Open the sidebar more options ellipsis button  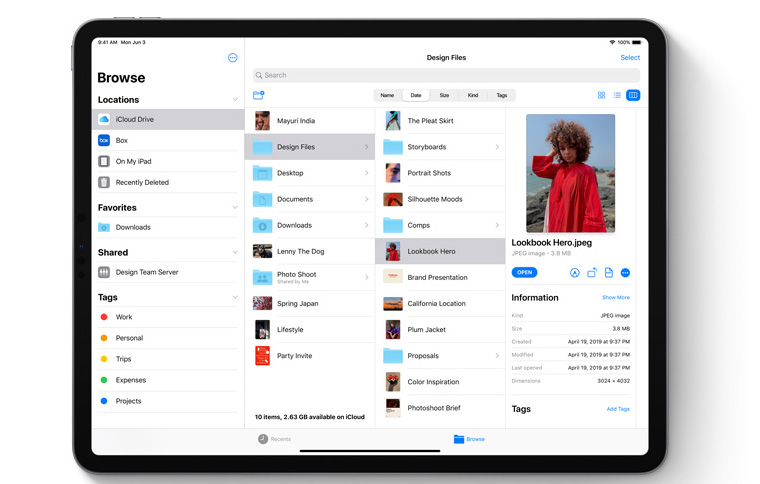click(233, 58)
